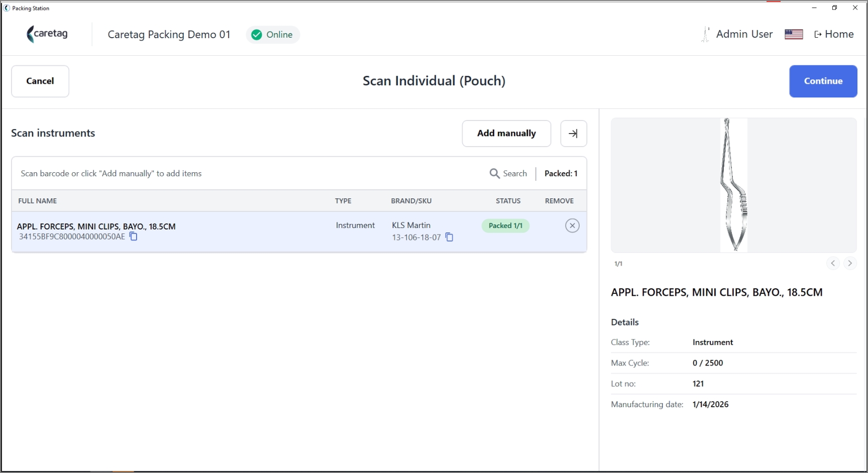Click the STATUS column header

pos(508,201)
